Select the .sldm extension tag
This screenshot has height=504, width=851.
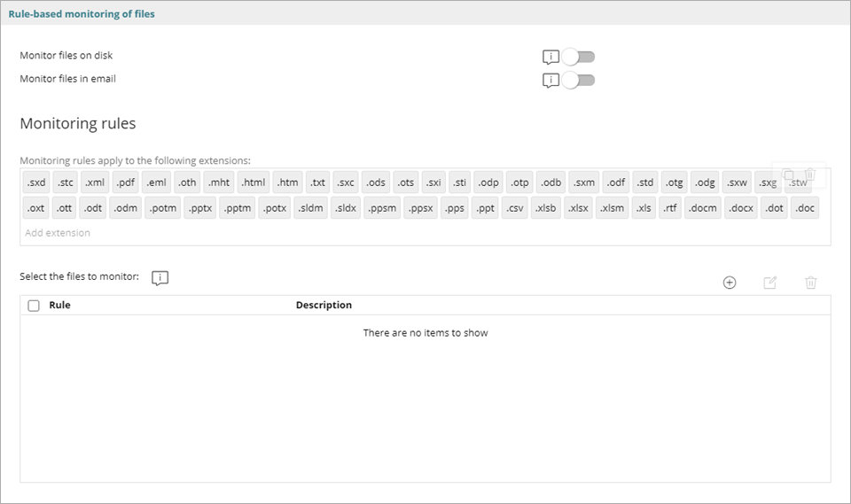[310, 208]
